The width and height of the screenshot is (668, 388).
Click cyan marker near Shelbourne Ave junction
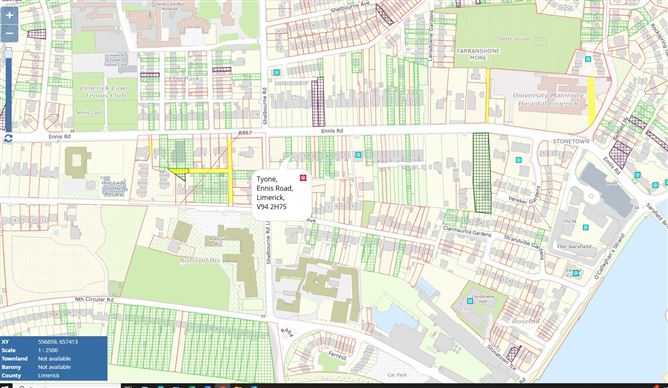click(x=277, y=72)
